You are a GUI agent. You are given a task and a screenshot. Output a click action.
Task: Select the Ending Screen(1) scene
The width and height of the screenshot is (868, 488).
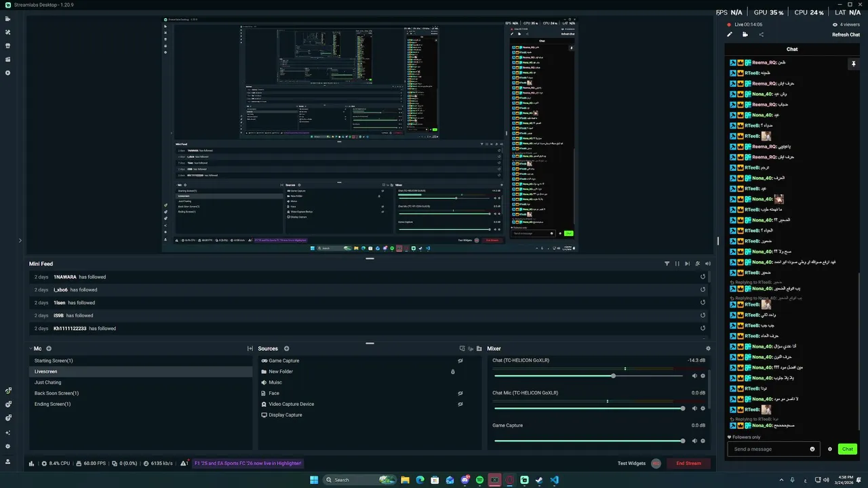(141, 404)
